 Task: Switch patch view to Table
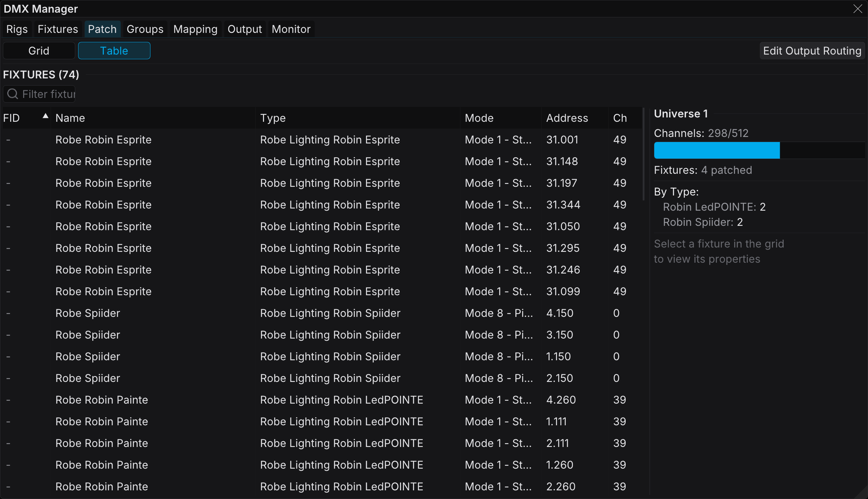click(x=114, y=51)
